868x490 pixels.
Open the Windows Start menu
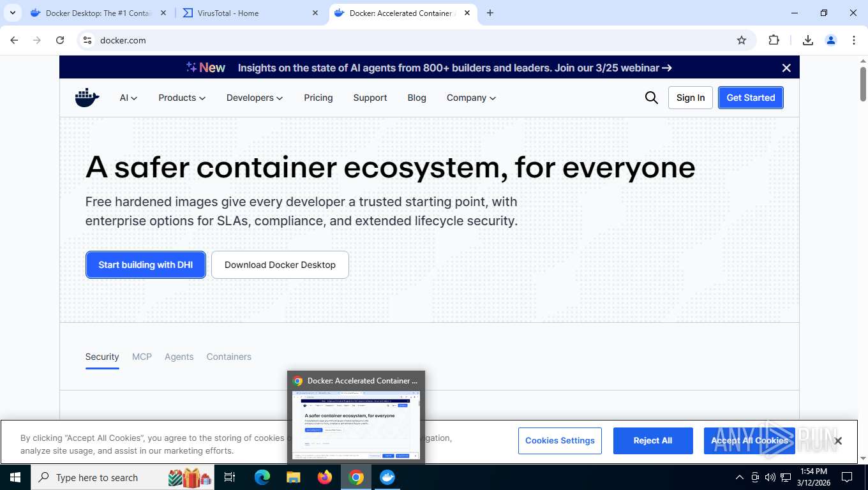point(15,477)
